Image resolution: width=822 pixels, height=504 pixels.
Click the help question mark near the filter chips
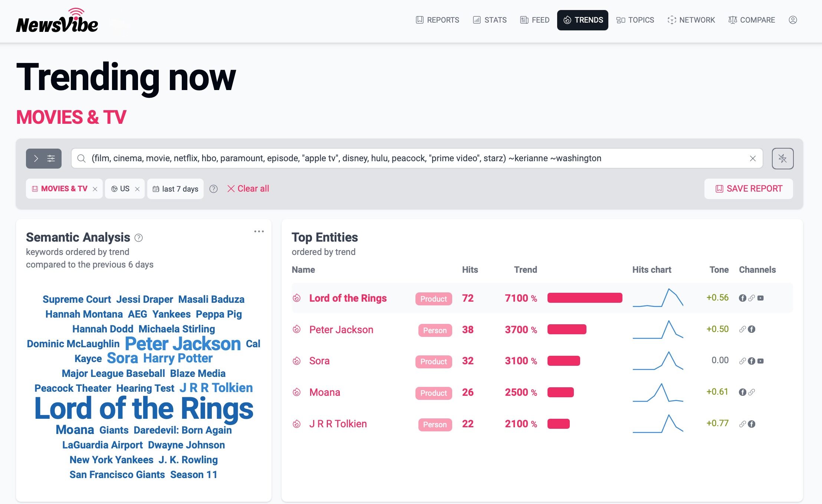point(214,189)
